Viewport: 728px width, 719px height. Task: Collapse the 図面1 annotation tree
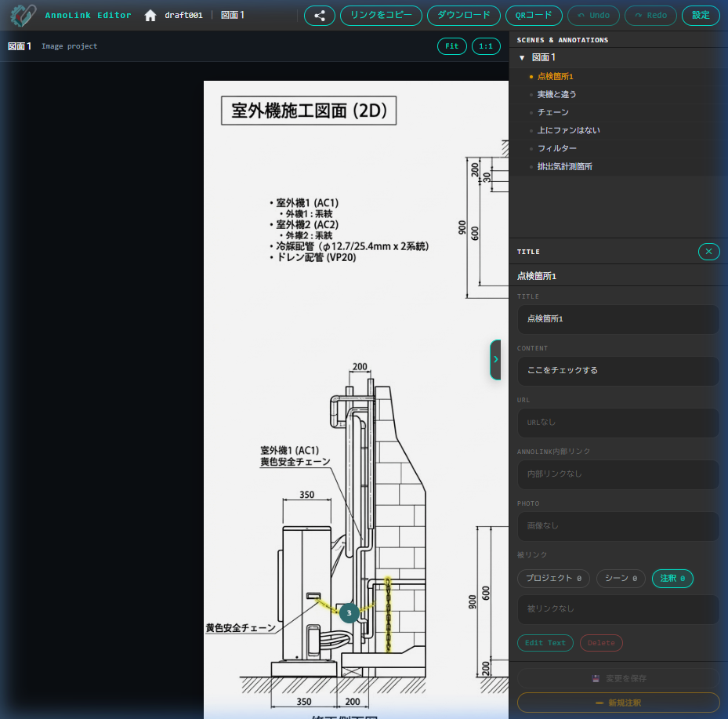(x=522, y=57)
